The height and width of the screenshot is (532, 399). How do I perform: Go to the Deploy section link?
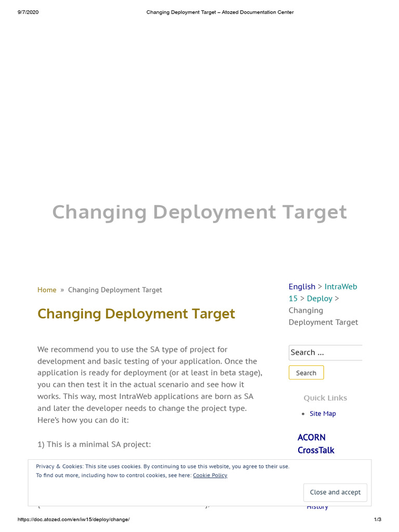click(320, 299)
